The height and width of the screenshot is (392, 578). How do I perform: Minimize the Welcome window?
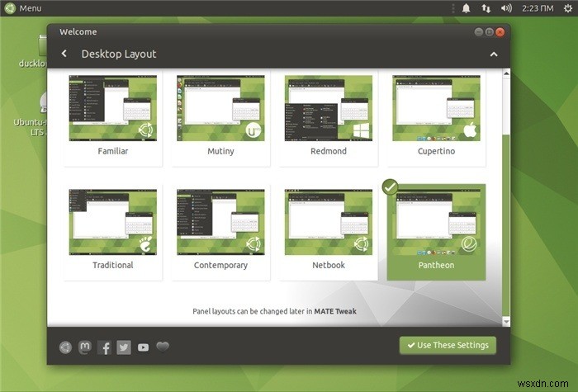pos(478,32)
